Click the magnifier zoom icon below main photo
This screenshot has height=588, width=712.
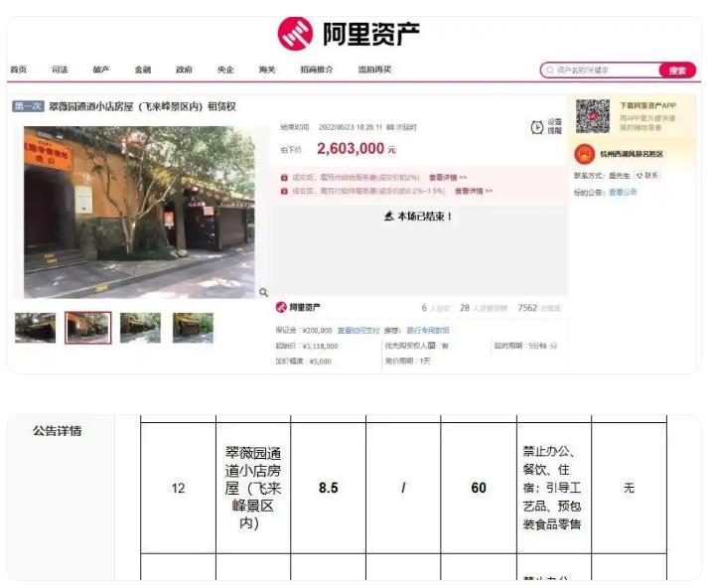tap(263, 292)
